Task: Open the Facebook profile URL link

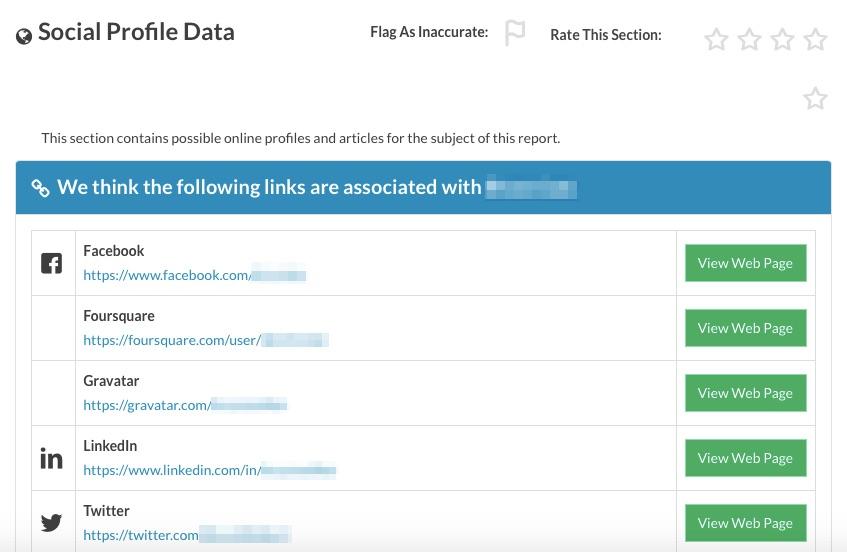Action: pyautogui.click(x=194, y=275)
